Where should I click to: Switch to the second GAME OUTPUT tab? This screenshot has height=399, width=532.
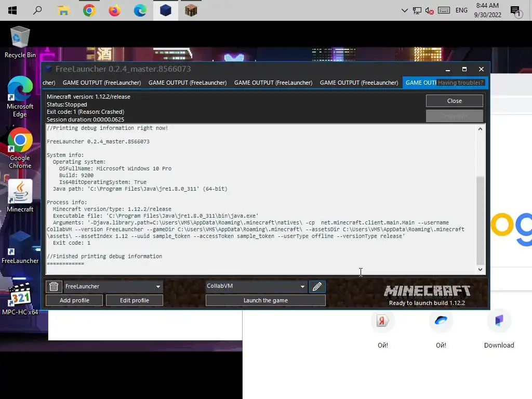[x=188, y=83]
